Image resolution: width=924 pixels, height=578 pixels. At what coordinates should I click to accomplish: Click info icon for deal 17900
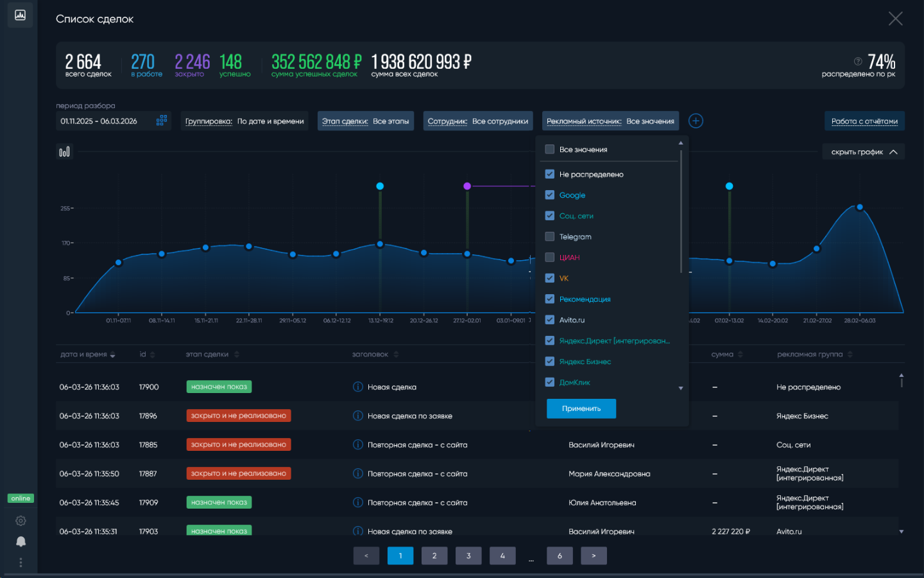358,387
